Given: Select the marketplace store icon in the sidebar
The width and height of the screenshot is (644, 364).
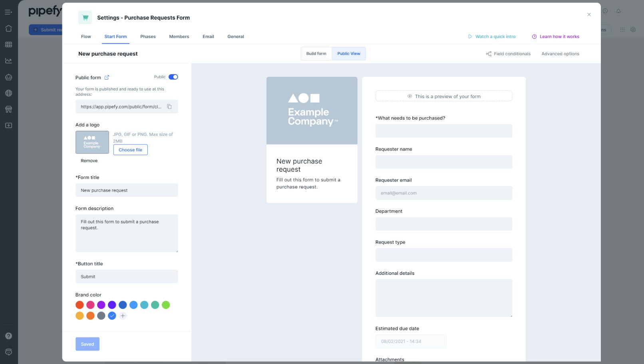Looking at the screenshot, I should pos(8,109).
